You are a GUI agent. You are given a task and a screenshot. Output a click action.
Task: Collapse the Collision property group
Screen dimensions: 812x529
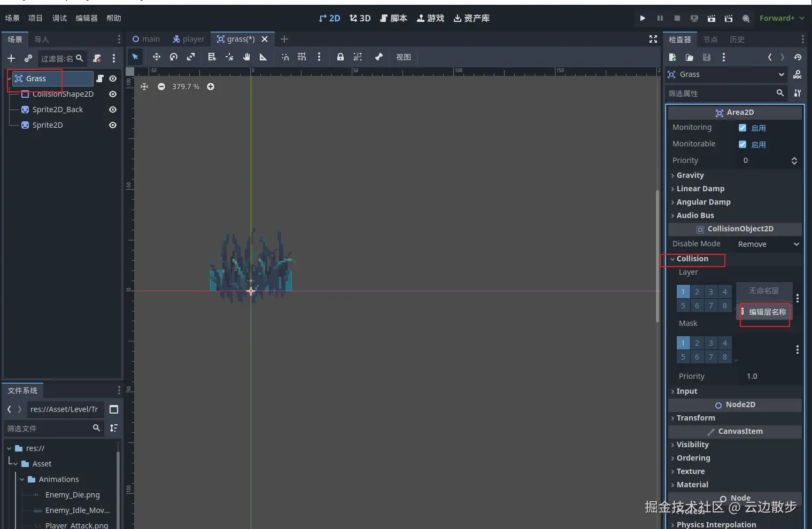pos(735,259)
